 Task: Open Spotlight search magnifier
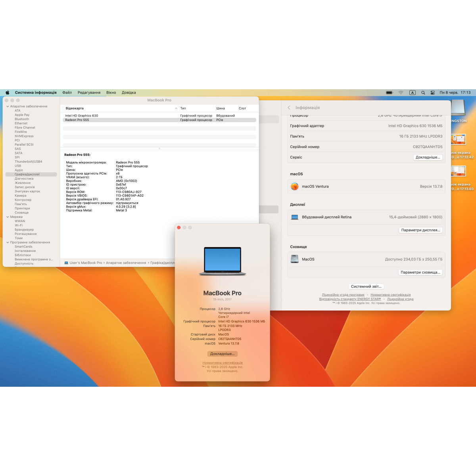[x=423, y=92]
